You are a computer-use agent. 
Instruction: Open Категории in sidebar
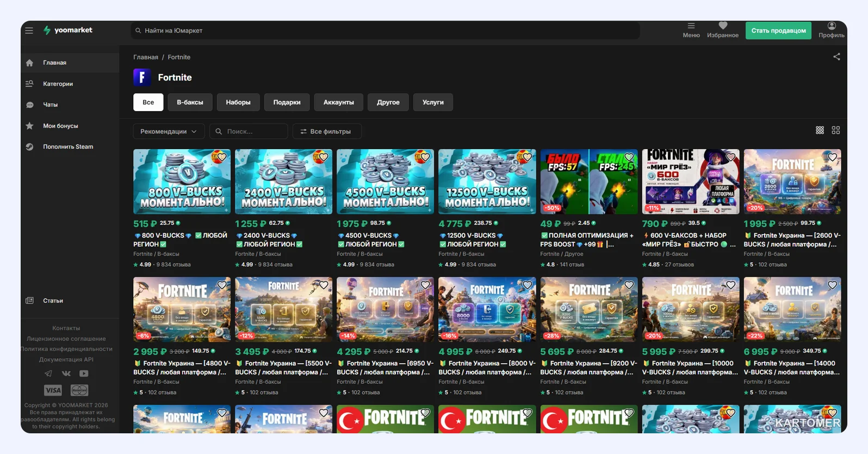[70, 84]
